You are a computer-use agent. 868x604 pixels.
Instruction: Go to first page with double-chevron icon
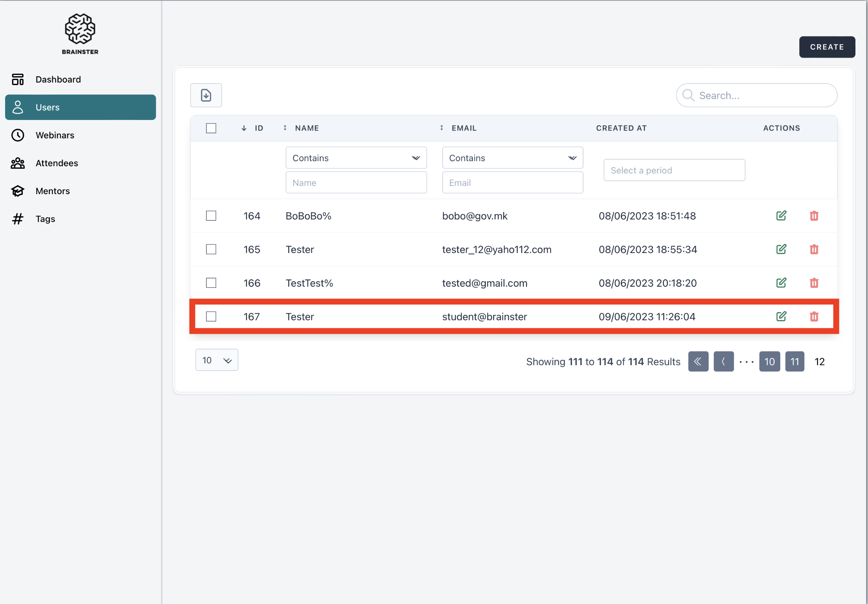(698, 361)
